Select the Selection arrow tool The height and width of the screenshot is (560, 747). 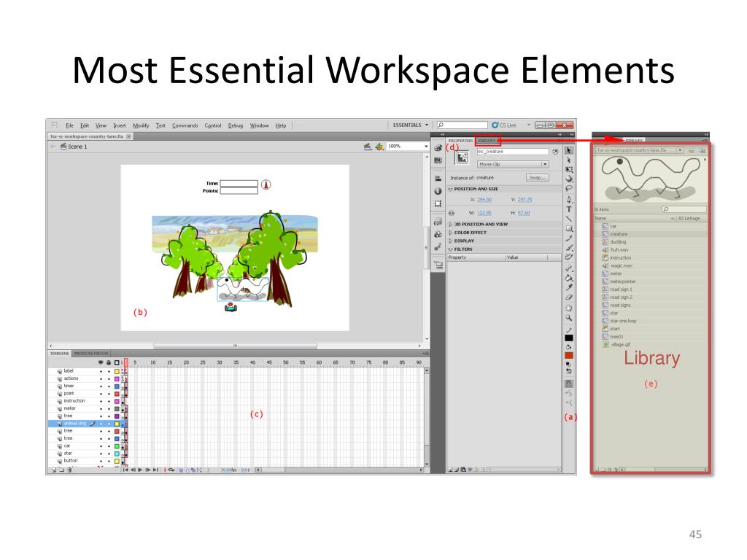[x=569, y=150]
